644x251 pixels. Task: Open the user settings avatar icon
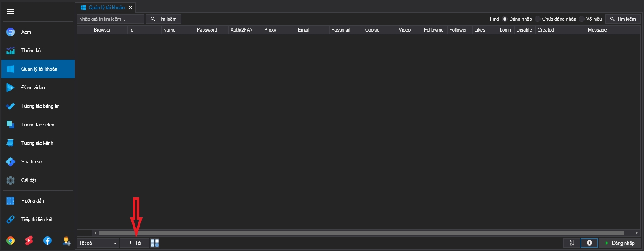pyautogui.click(x=66, y=240)
